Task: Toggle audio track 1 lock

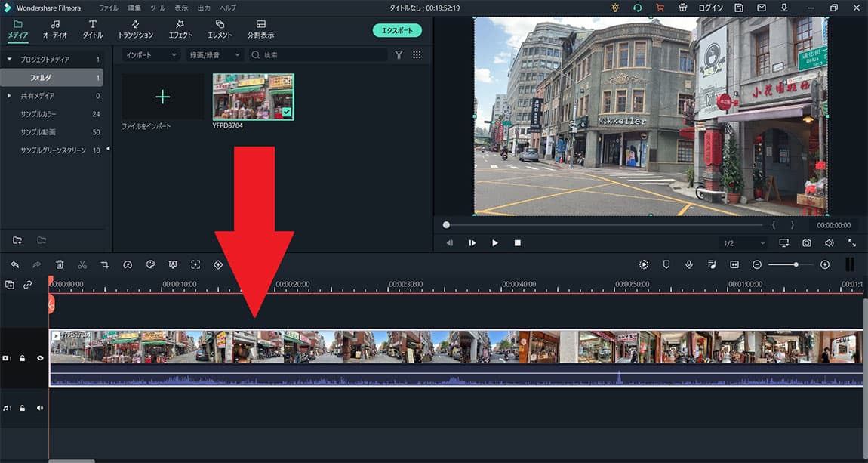Action: (x=22, y=408)
